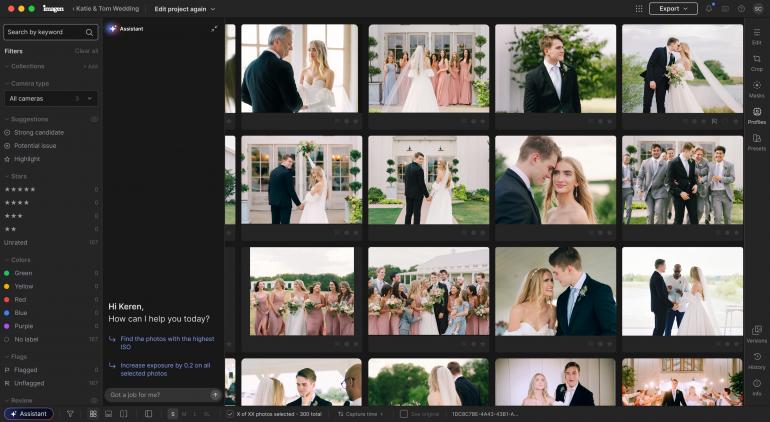Viewport: 770px width, 422px height.
Task: Collapse the Assistant panel with arrows icon
Action: (x=214, y=29)
